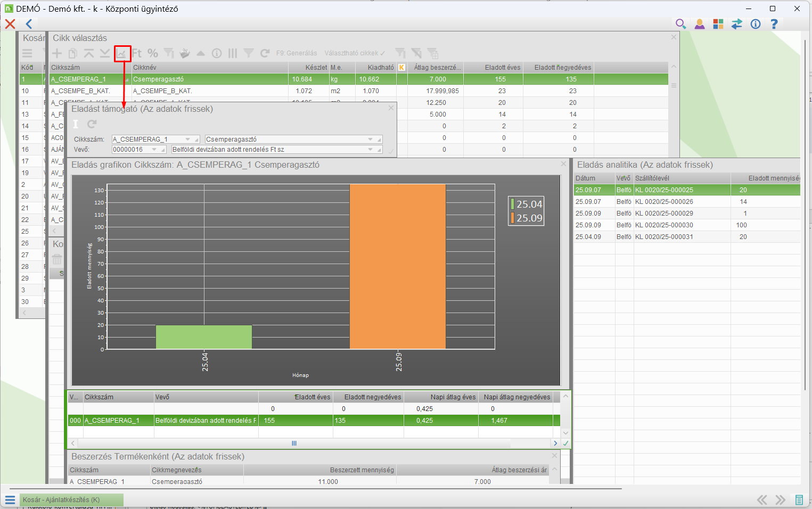812x509 pixels.
Task: Open help with the question mark icon
Action: click(774, 24)
